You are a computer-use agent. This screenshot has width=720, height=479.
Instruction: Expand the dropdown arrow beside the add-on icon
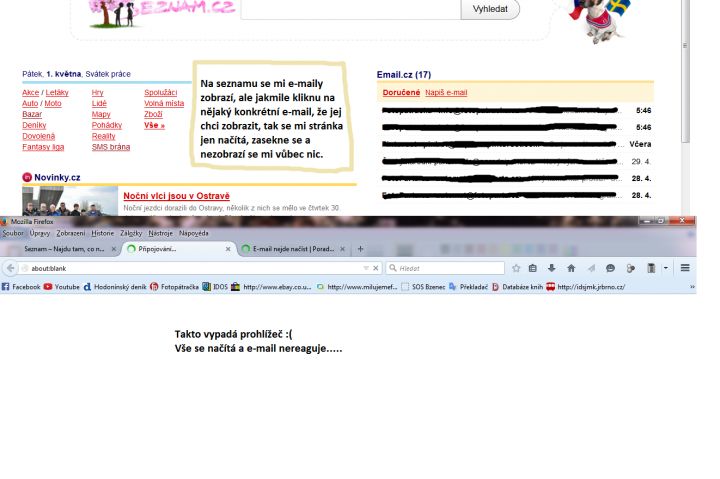point(666,268)
